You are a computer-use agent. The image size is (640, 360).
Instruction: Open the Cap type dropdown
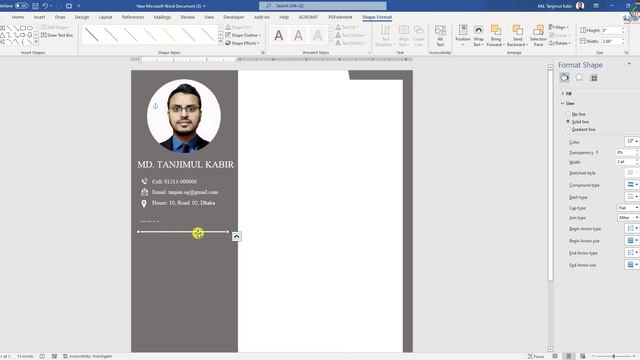pos(628,208)
